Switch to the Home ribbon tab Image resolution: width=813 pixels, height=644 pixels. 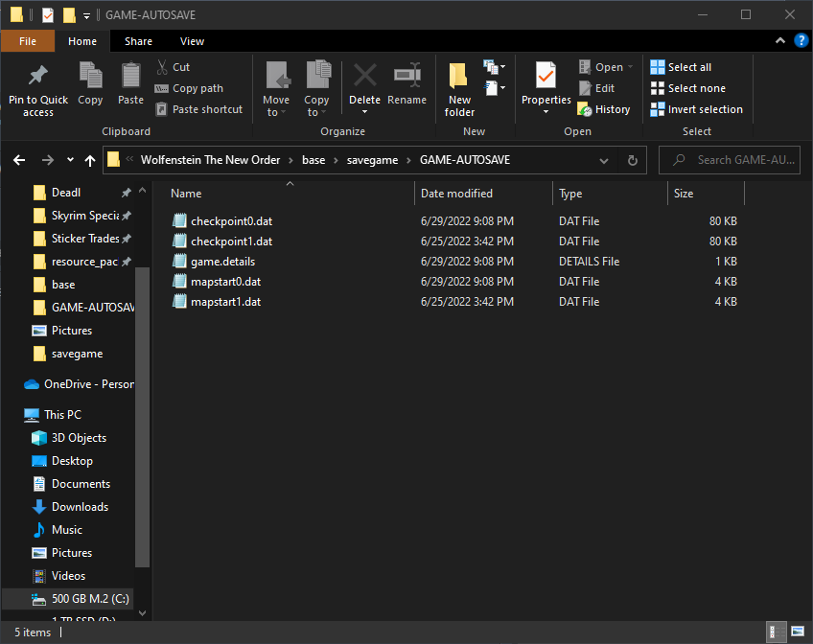coord(82,41)
